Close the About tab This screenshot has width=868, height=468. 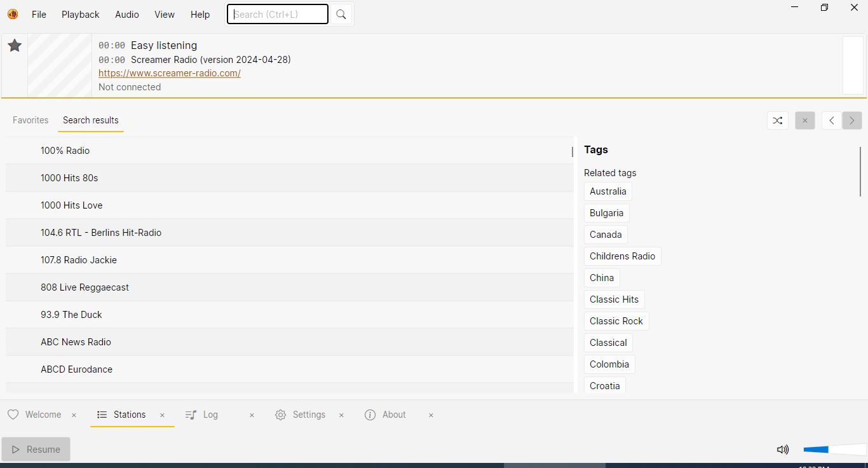431,415
